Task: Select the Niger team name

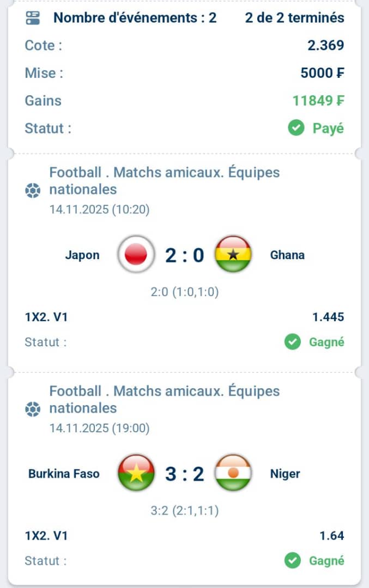Action: (x=285, y=474)
